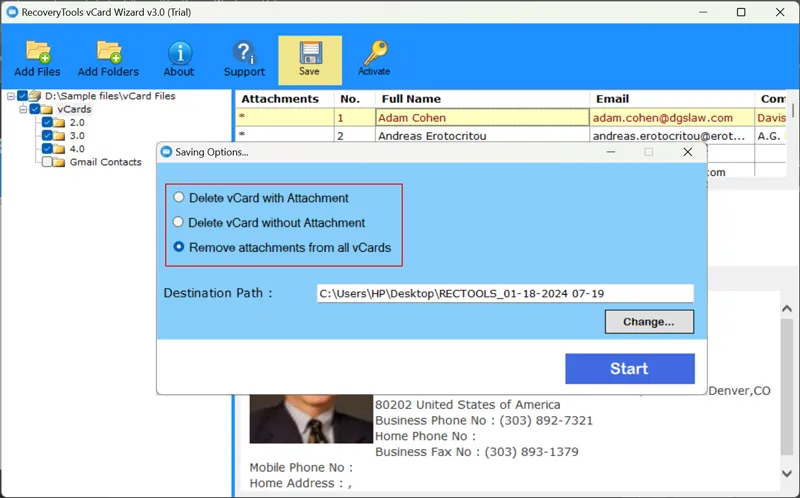
Task: Click the folder icon next to 2.0
Action: [x=59, y=122]
